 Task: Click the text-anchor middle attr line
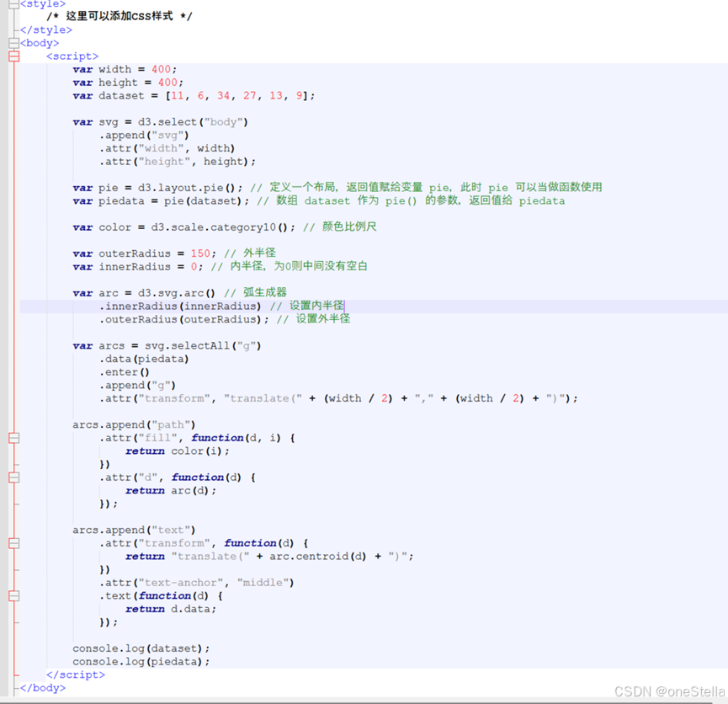[196, 584]
